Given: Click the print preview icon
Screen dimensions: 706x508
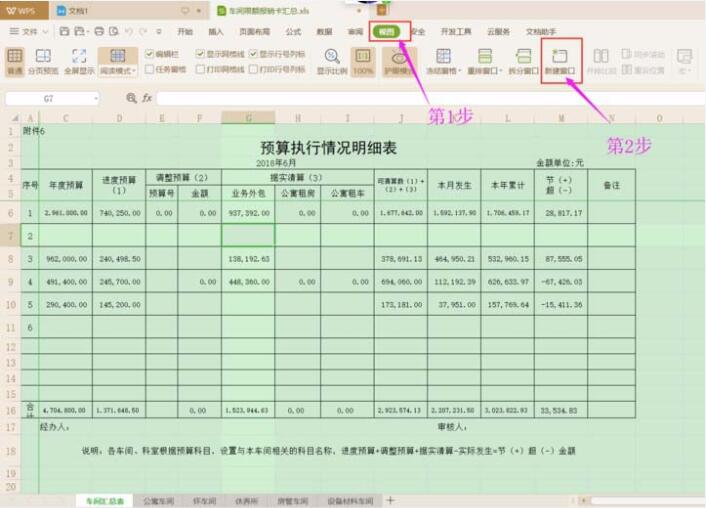Looking at the screenshot, I should coord(113,31).
